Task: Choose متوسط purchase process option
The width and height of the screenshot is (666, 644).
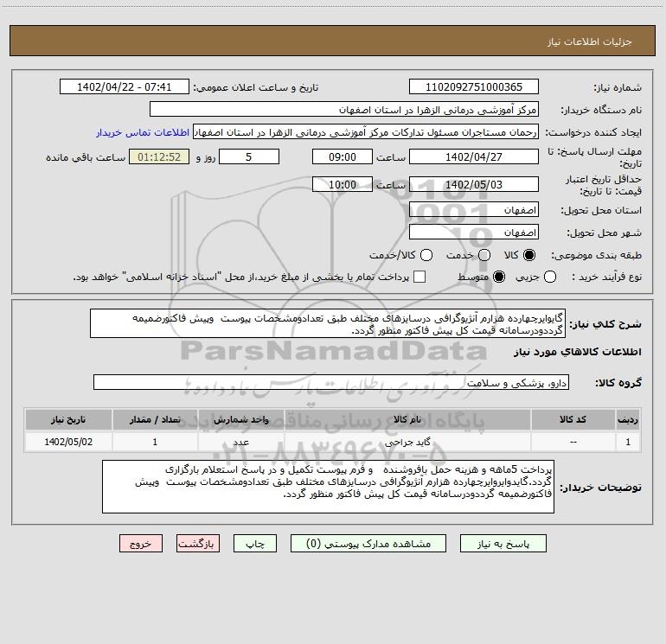Action: 499,277
